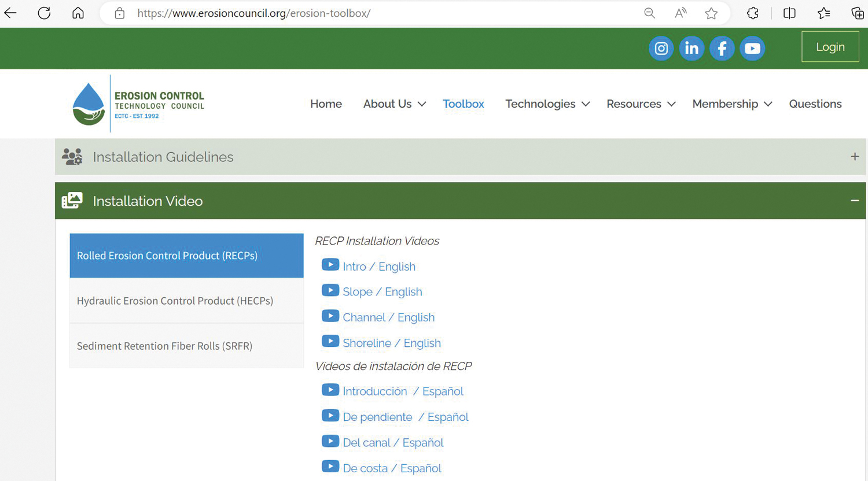
Task: Open the Facebook social icon
Action: click(x=722, y=49)
